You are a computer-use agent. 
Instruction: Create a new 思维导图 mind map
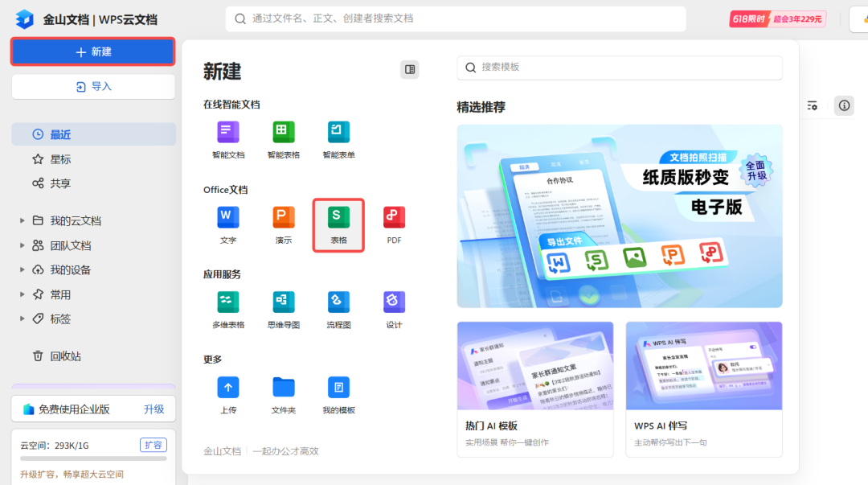coord(284,310)
